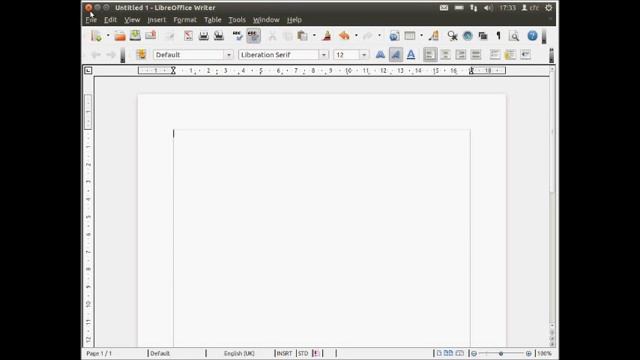Open the New document dropdown arrow

108,36
